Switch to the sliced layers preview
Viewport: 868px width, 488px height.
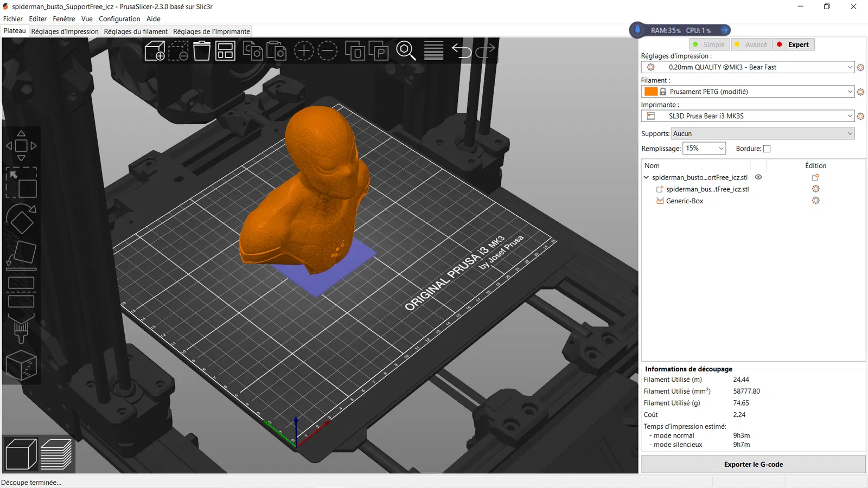coord(56,454)
